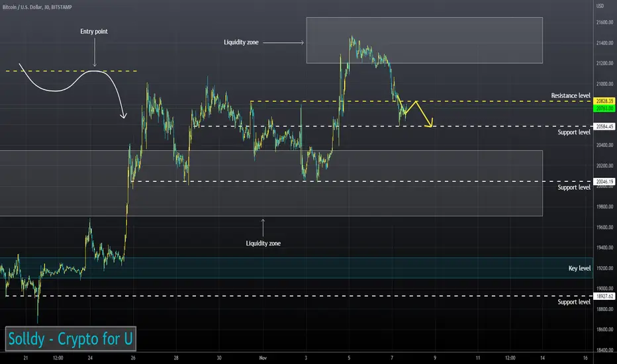Click the 12:00 time label between 21 and 24
The width and height of the screenshot is (617, 364).
58,357
